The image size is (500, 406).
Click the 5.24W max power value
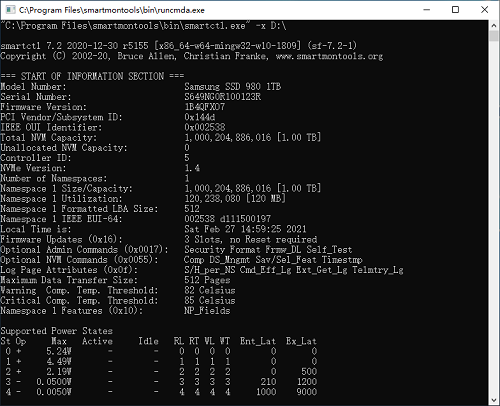click(x=59, y=351)
